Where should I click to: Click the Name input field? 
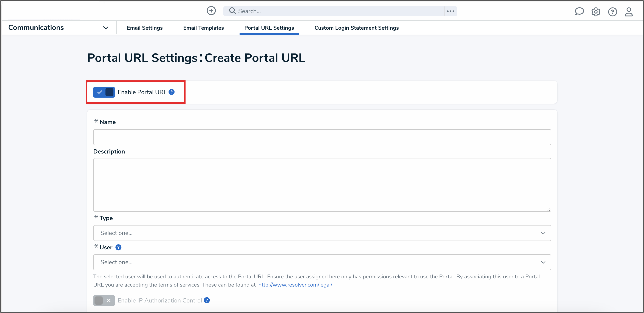tap(322, 137)
